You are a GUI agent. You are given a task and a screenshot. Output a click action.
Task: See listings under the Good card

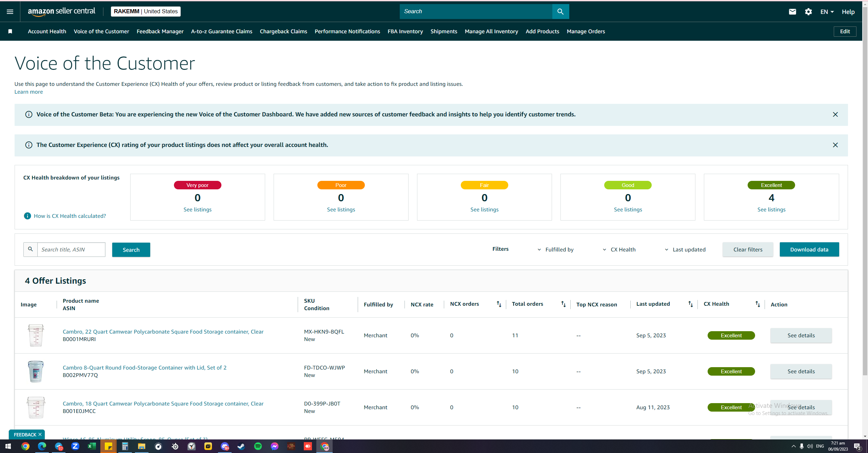pos(628,210)
